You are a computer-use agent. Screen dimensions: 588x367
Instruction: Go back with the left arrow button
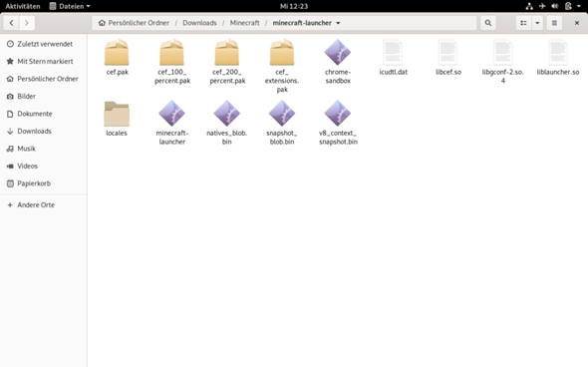[x=11, y=23]
